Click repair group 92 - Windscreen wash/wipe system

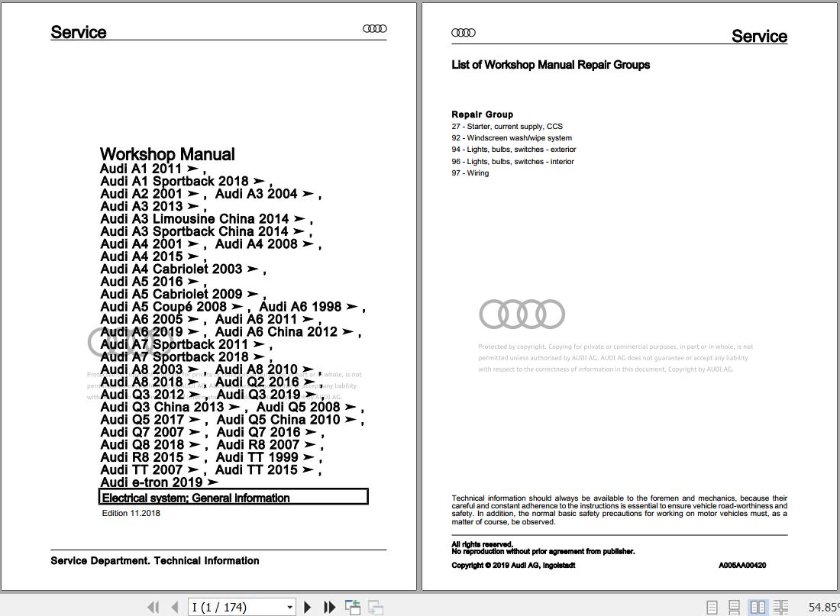tap(512, 138)
